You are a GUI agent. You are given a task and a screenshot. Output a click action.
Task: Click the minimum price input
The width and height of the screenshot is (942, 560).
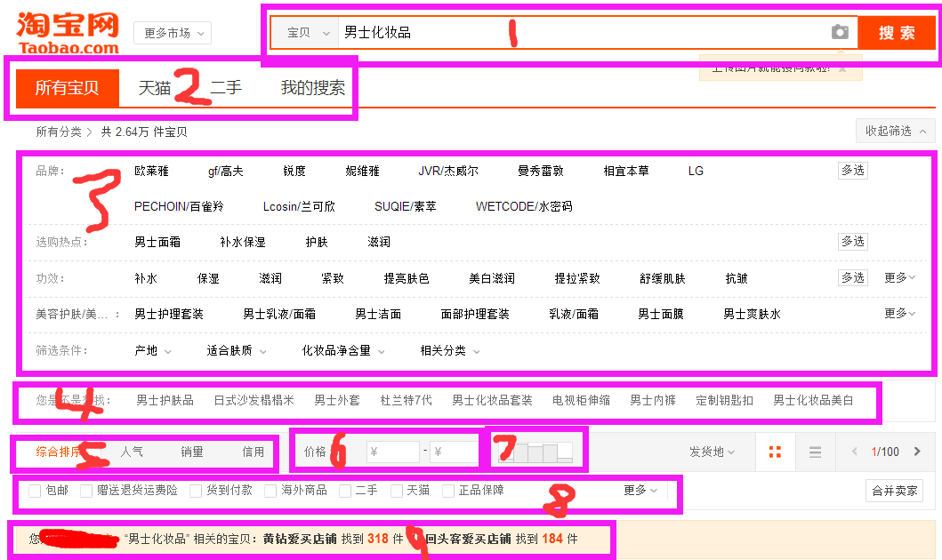[393, 452]
